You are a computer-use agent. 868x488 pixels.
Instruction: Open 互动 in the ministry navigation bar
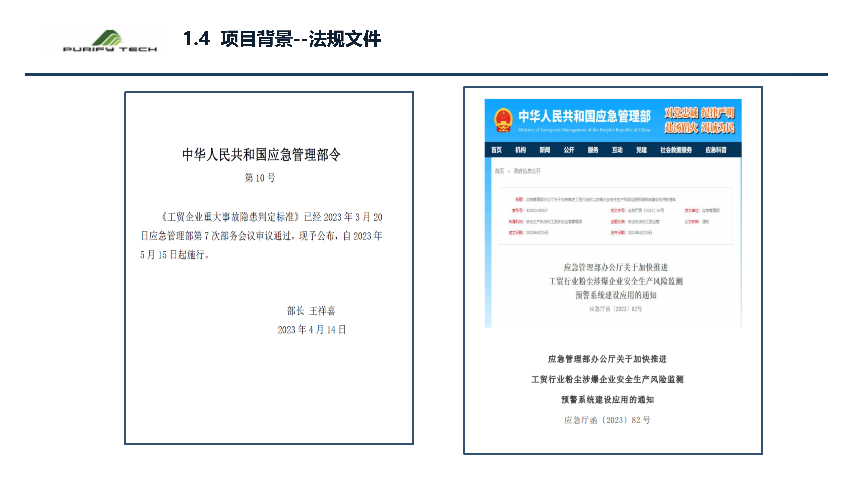coord(617,150)
